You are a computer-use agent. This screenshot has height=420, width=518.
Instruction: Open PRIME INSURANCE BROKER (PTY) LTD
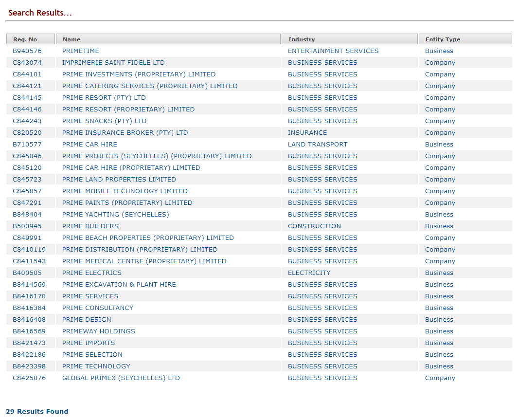125,132
